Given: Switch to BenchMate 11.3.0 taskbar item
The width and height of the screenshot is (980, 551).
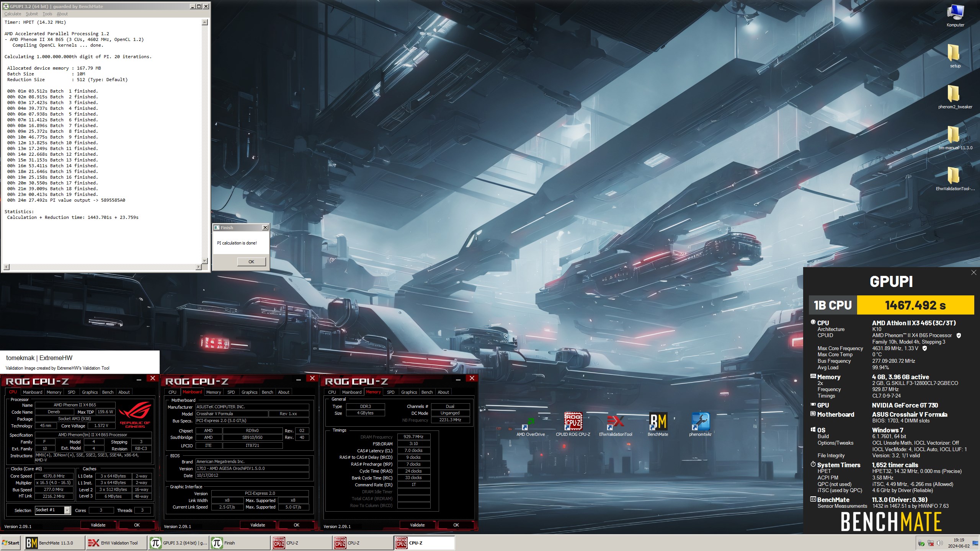Looking at the screenshot, I should pos(54,543).
